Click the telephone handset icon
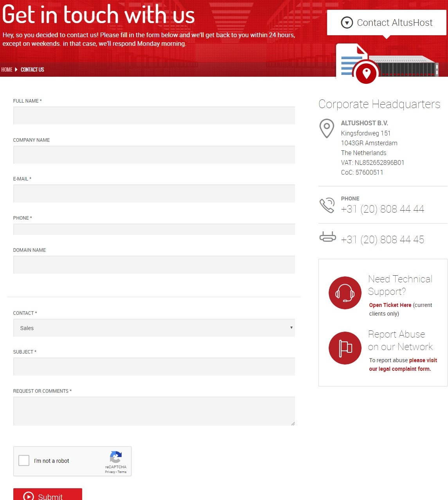448x500 pixels. [327, 205]
